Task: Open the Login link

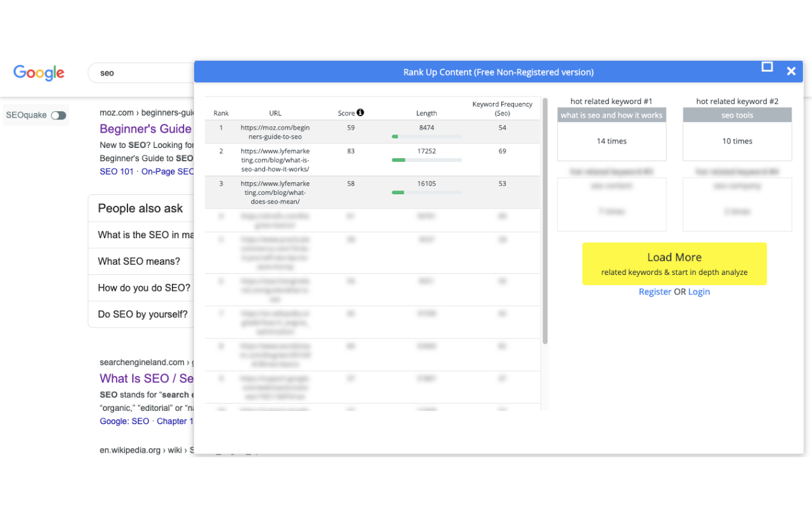Action: tap(699, 291)
